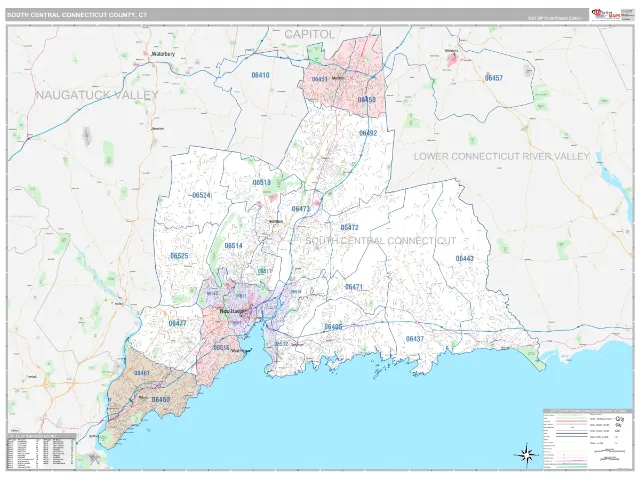Open the map legend box
640x480 pixels.
[587, 439]
